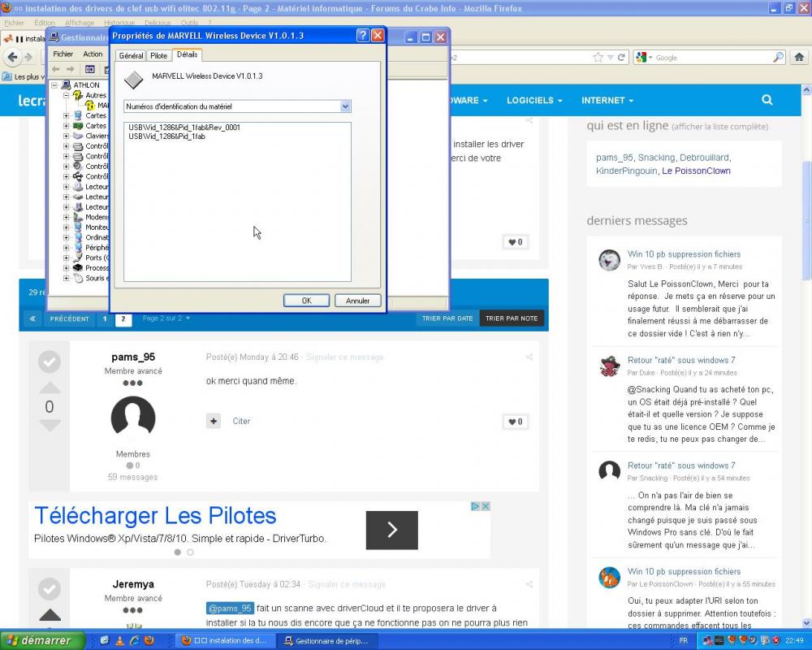Click the share icon on pams_95's post

coord(529,356)
